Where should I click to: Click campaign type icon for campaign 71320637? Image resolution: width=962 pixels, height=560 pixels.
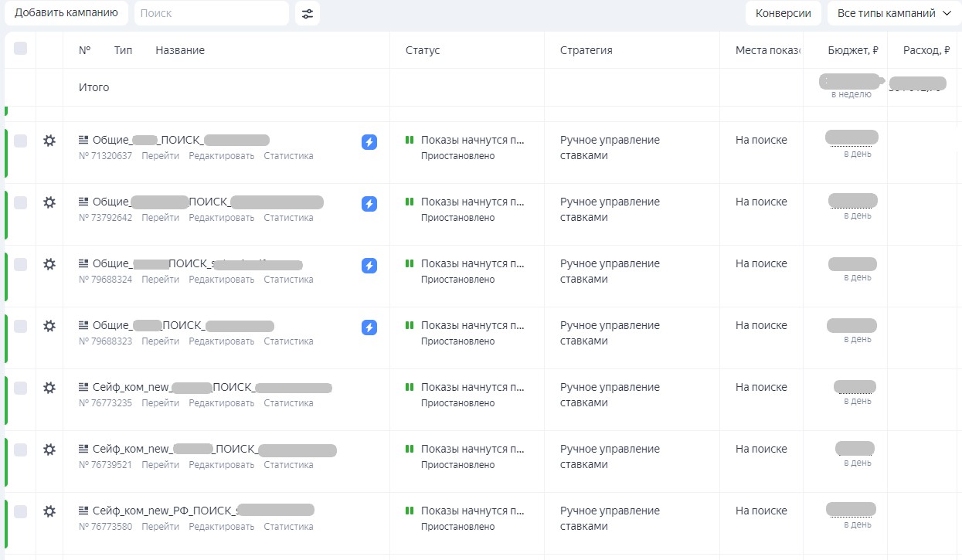(84, 140)
